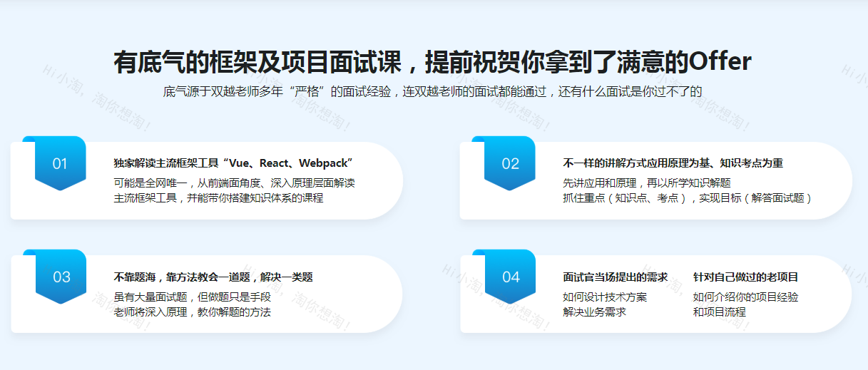Open the 不靠题海，靠方法 card title
This screenshot has width=868, height=370.
pyautogui.click(x=213, y=277)
